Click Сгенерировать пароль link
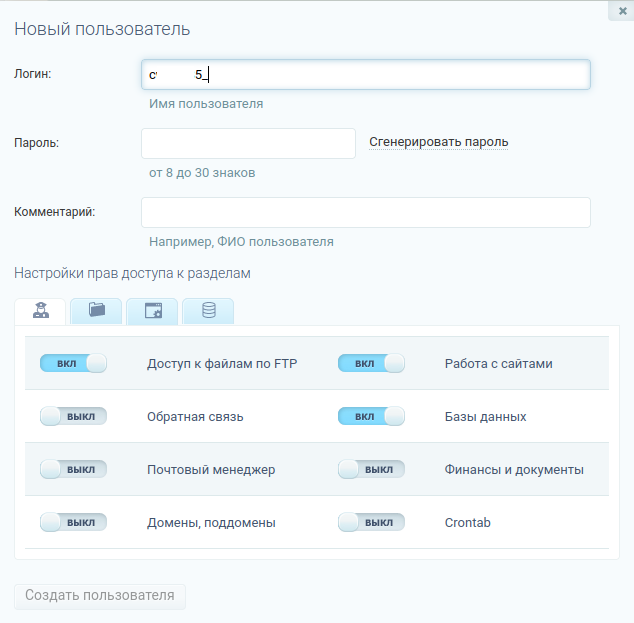 439,142
